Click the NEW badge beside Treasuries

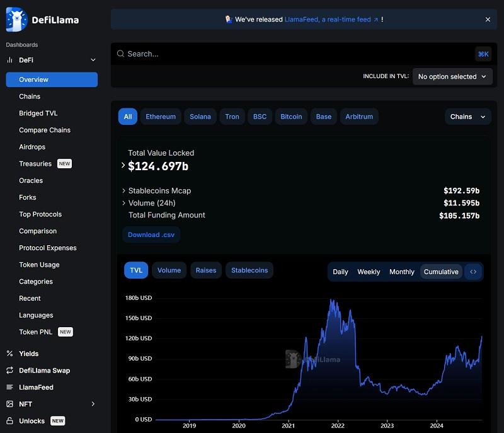65,164
